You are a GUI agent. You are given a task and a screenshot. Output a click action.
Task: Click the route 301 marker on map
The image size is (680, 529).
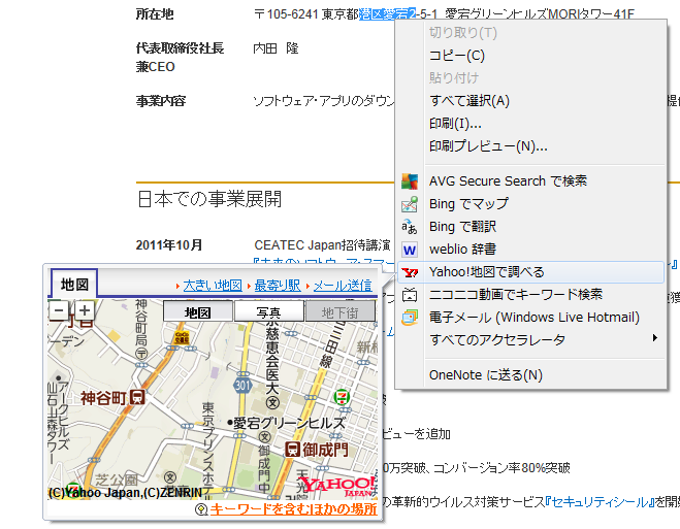pos(243,385)
